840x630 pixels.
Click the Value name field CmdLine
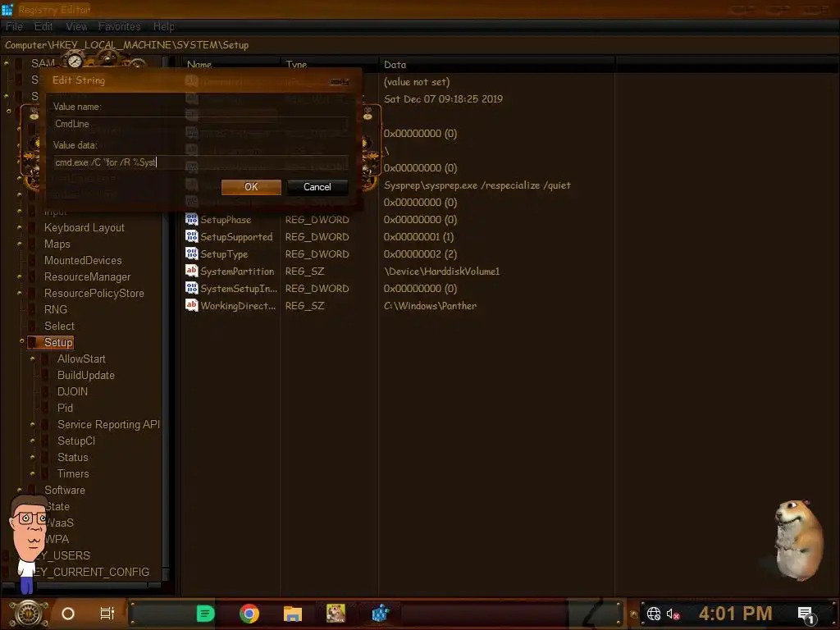pos(201,123)
